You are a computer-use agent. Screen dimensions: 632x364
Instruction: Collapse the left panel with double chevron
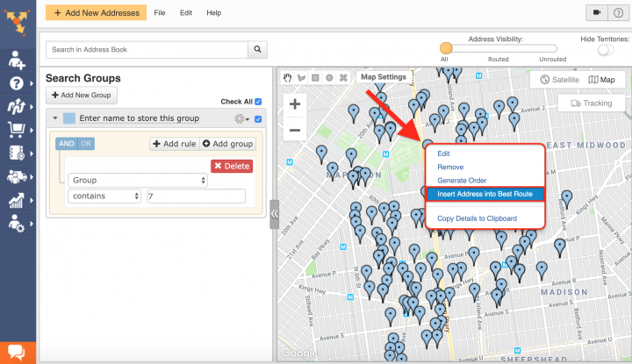275,214
